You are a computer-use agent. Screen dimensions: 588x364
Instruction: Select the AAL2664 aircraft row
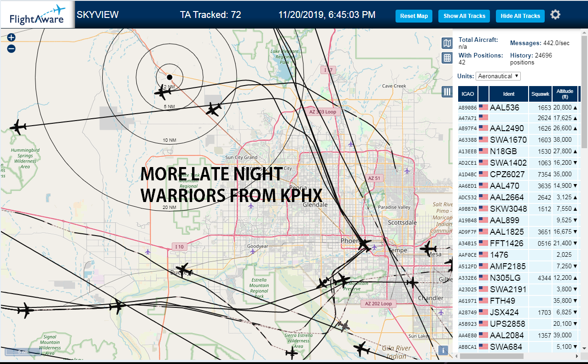519,197
